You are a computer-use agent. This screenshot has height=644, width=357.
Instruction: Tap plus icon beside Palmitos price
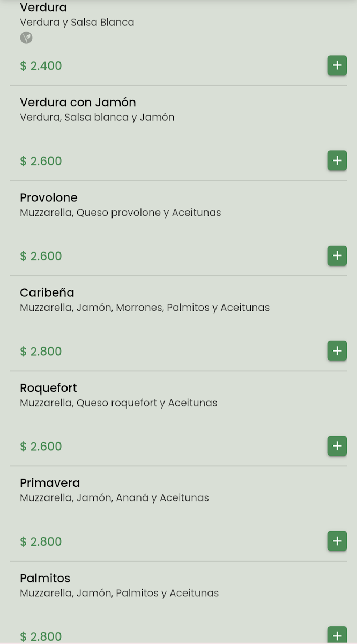[337, 635]
